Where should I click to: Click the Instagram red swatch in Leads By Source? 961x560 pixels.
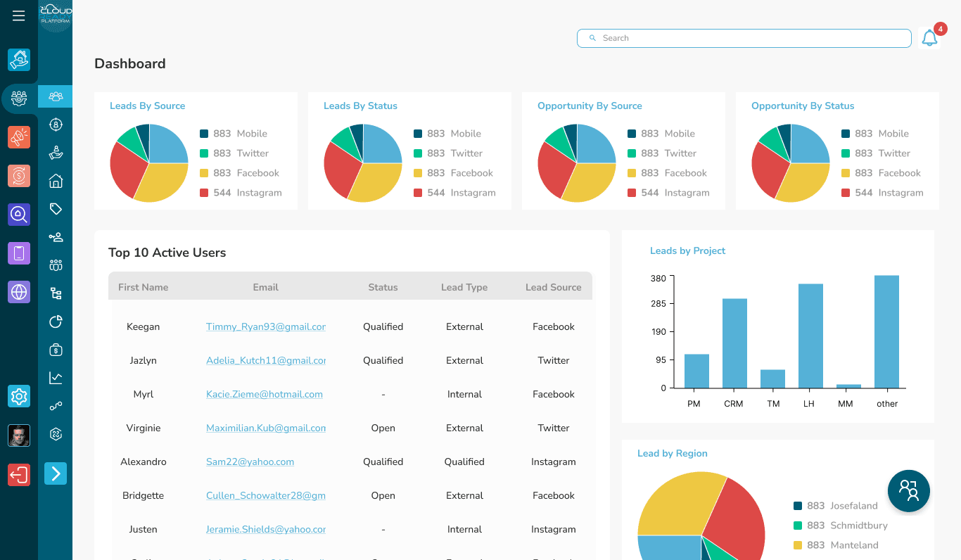point(204,193)
